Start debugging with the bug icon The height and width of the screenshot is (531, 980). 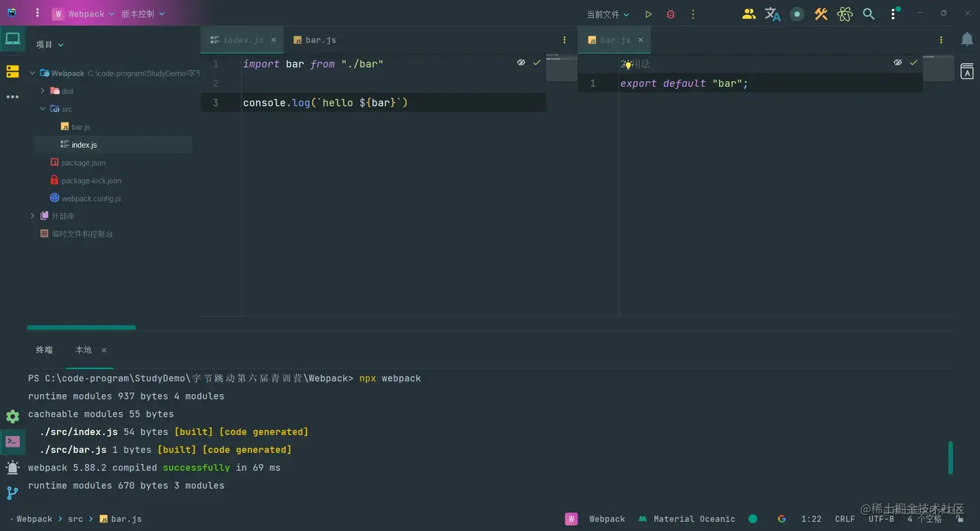671,14
